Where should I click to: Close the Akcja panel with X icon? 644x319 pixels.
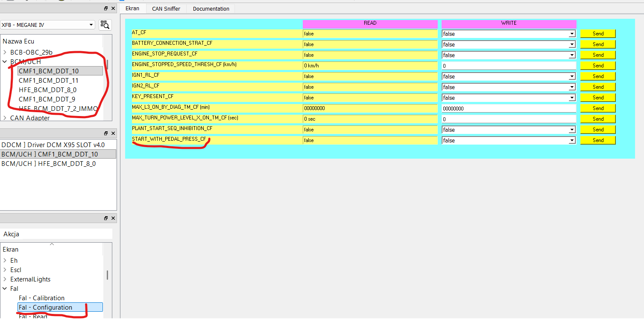click(x=113, y=218)
